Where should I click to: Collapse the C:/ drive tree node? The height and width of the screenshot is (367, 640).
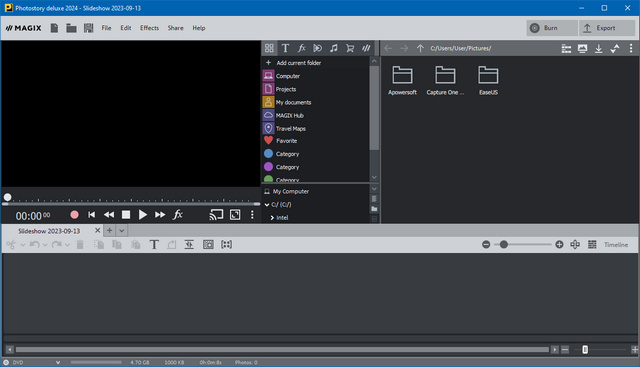click(x=267, y=205)
